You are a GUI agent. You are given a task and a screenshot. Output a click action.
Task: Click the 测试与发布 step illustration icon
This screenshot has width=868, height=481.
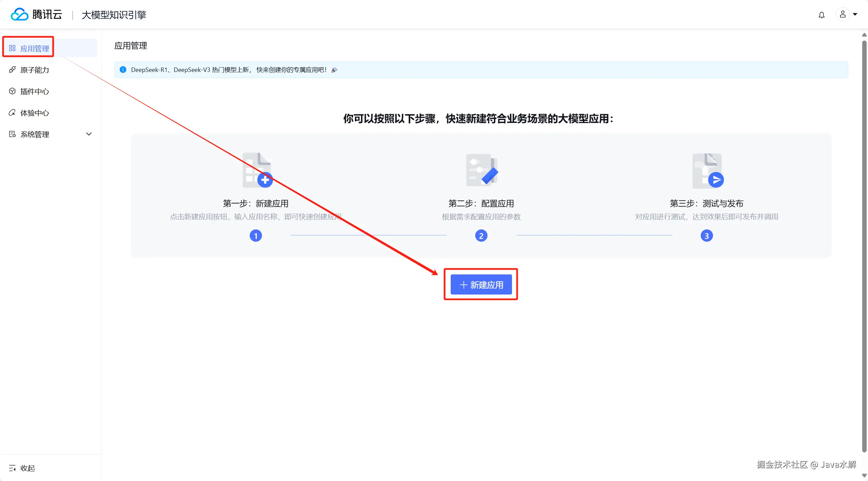pos(707,171)
